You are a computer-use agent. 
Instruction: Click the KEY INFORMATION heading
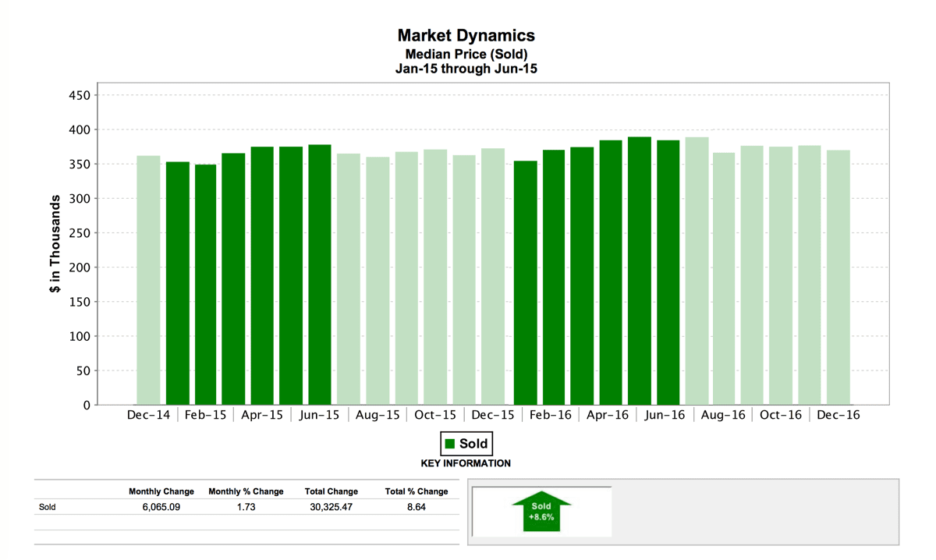(x=466, y=463)
